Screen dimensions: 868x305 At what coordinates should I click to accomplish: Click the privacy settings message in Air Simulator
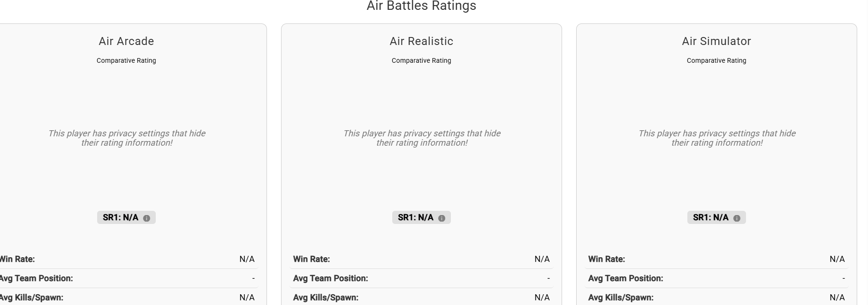point(717,138)
